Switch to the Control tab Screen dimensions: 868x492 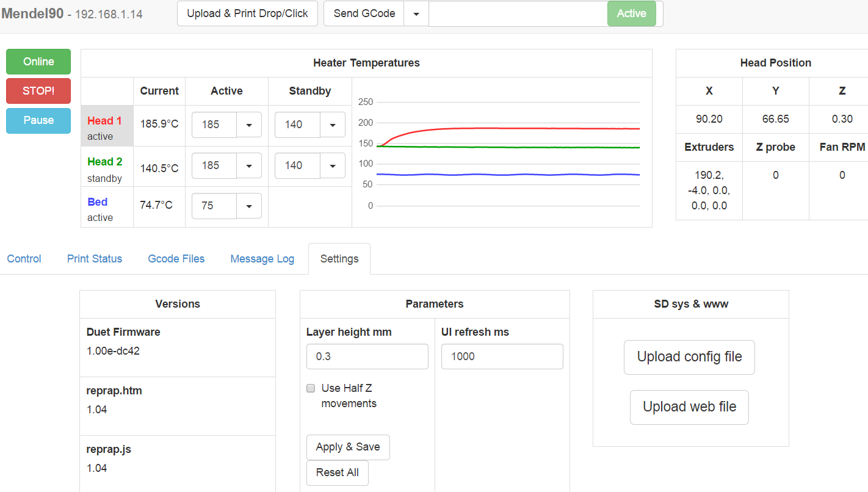(24, 259)
